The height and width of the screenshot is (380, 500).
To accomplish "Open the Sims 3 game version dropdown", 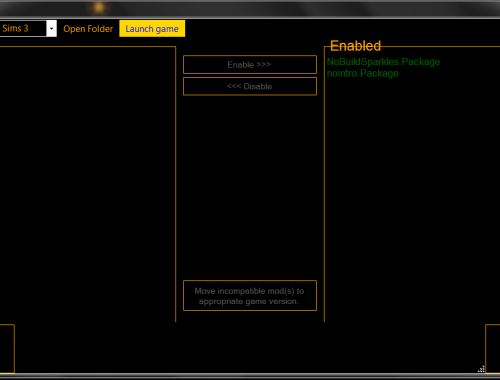I will (x=51, y=29).
